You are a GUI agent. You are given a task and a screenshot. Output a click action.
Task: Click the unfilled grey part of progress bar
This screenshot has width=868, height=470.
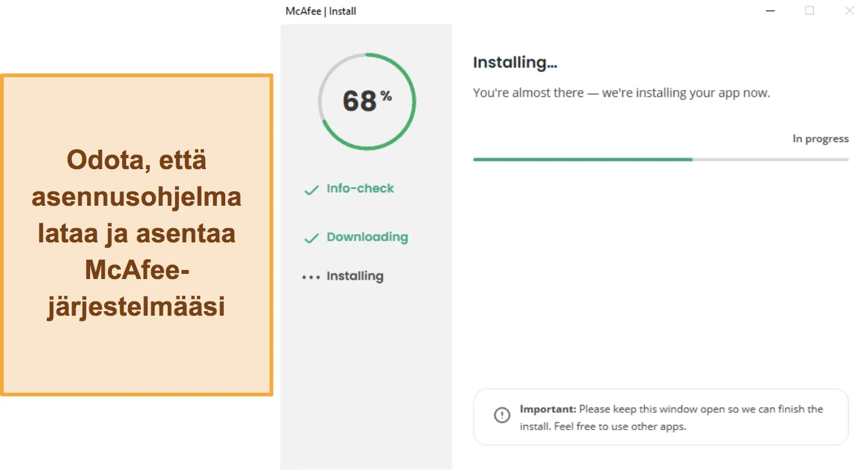771,159
